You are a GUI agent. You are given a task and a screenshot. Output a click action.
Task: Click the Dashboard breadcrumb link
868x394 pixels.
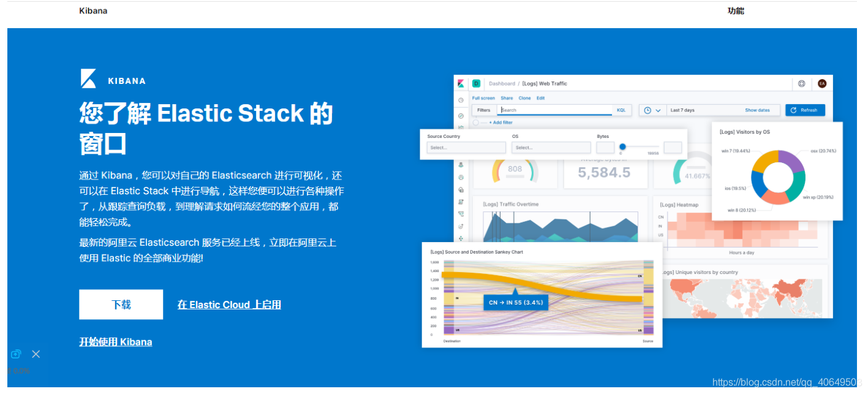[x=502, y=83]
